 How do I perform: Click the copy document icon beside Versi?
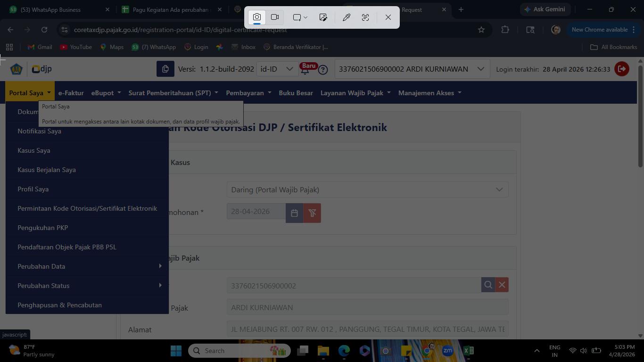click(x=165, y=69)
